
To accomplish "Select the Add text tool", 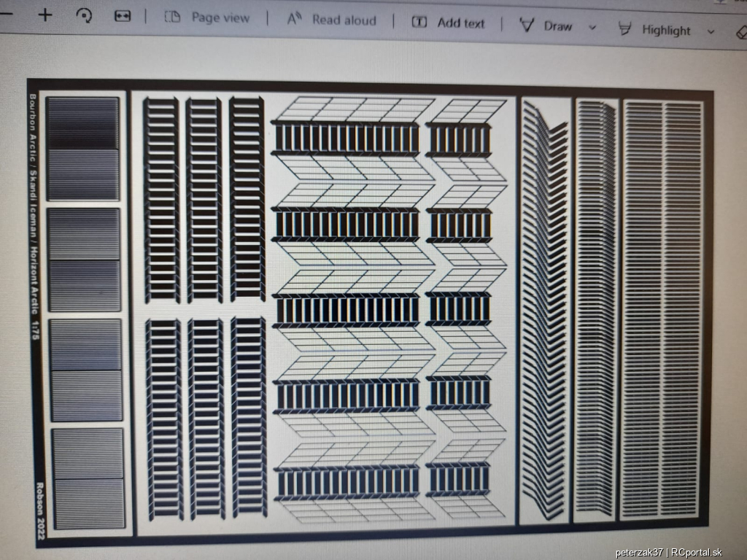I will point(448,23).
